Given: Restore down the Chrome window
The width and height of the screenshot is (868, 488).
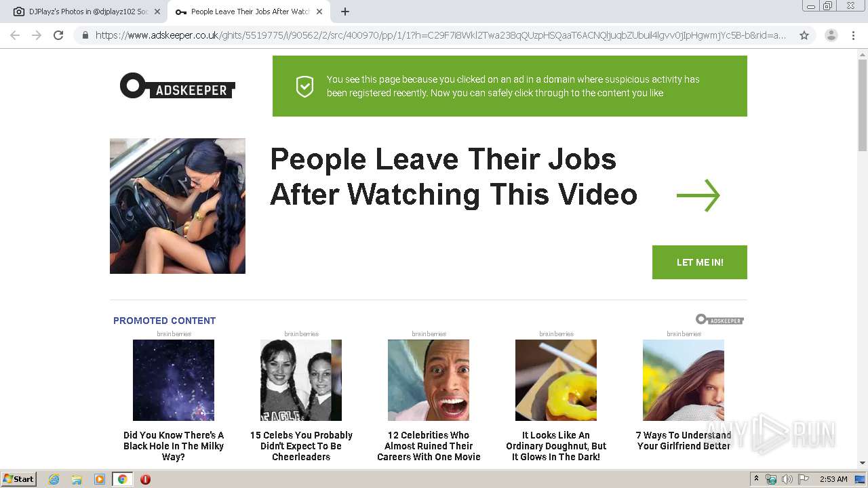Looking at the screenshot, I should click(x=828, y=6).
